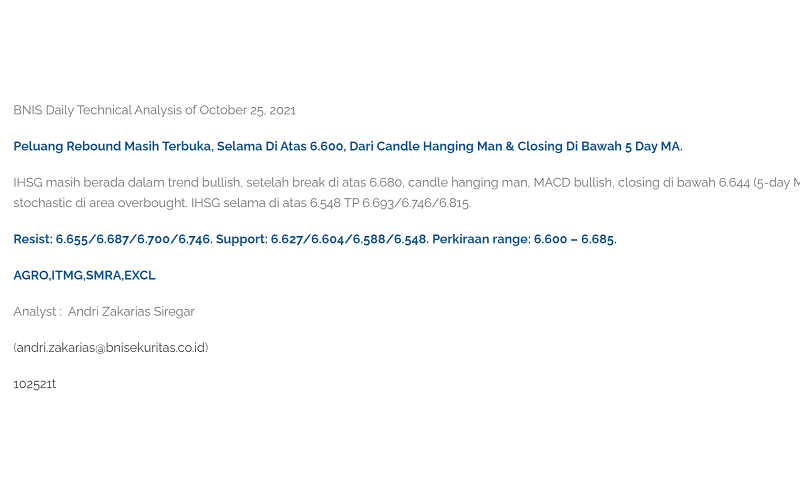Viewport: 800px width, 480px height.
Task: Click the andri.zakarias@bnisekuritas.co.id email address
Action: (x=111, y=347)
